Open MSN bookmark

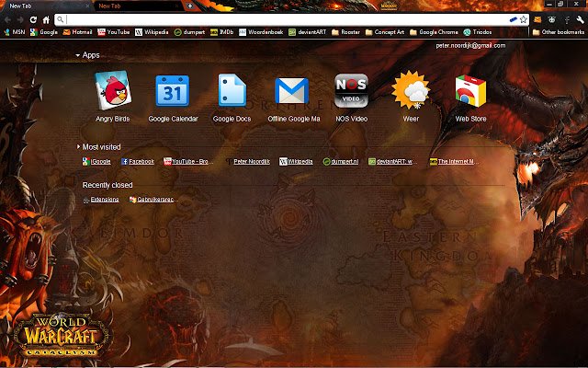click(15, 32)
